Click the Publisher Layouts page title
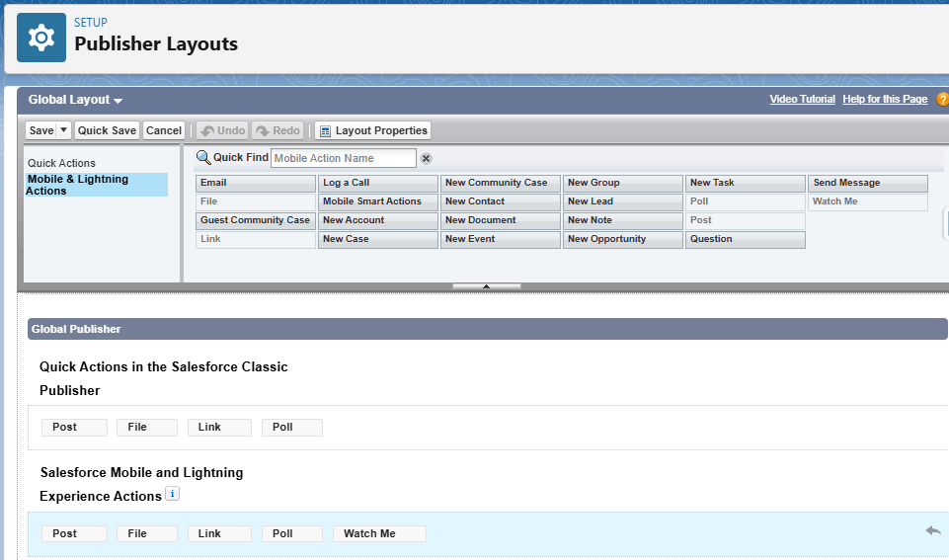Viewport: 949px width, 560px height. click(156, 43)
